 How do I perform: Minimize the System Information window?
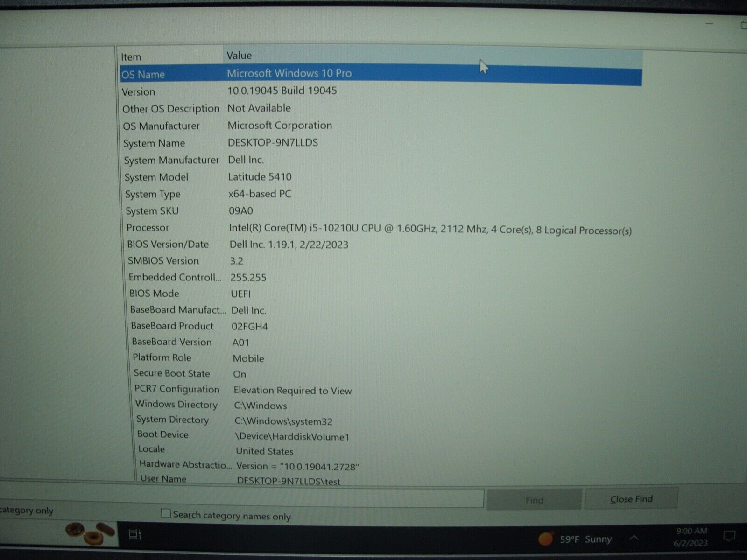tap(710, 23)
